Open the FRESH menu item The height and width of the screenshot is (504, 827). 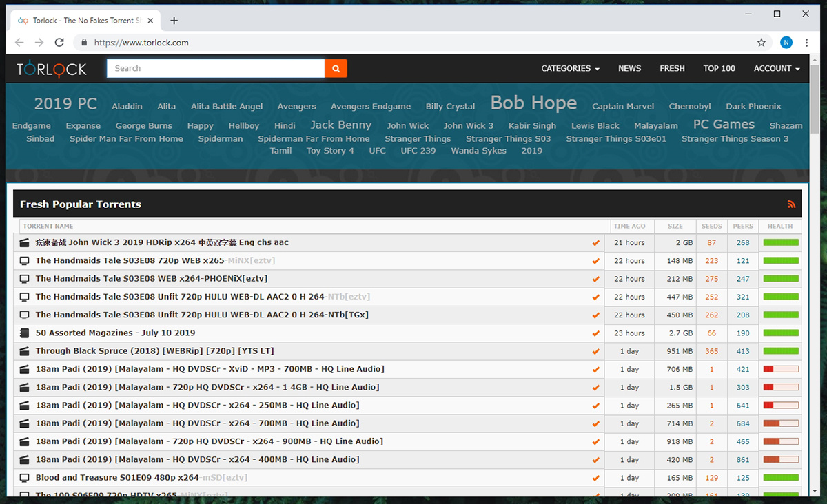coord(672,69)
